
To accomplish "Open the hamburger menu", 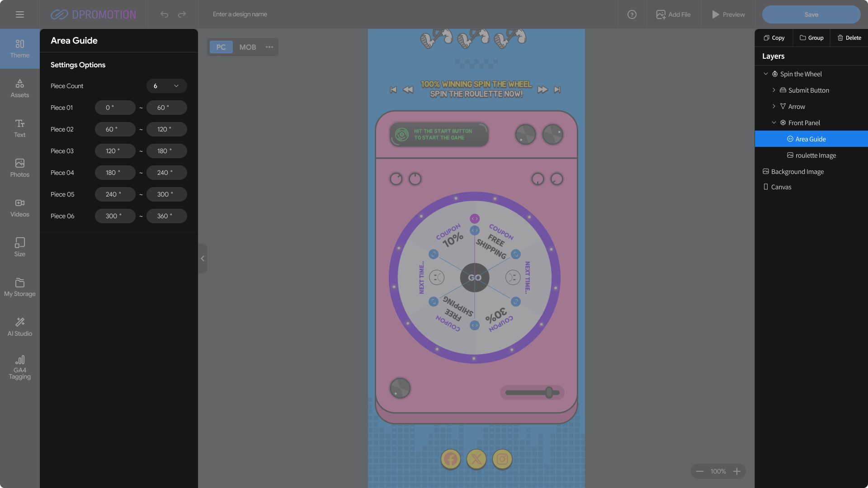I will click(x=19, y=14).
